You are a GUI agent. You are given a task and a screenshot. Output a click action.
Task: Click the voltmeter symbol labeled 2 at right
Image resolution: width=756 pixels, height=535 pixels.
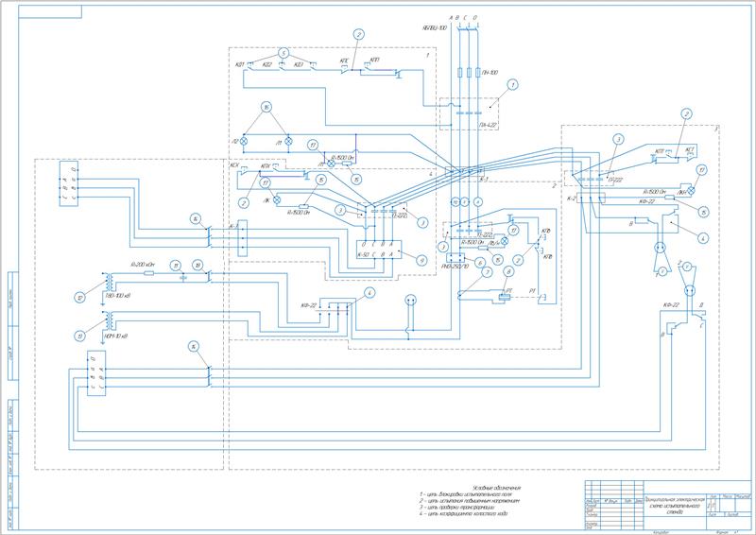tap(688, 266)
